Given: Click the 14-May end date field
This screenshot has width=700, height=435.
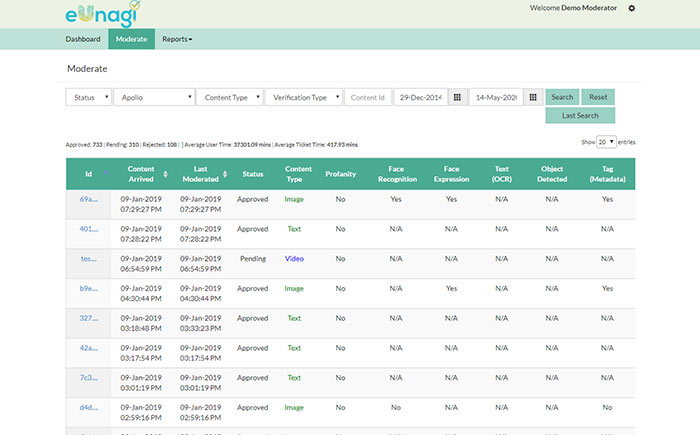Looking at the screenshot, I should click(496, 97).
